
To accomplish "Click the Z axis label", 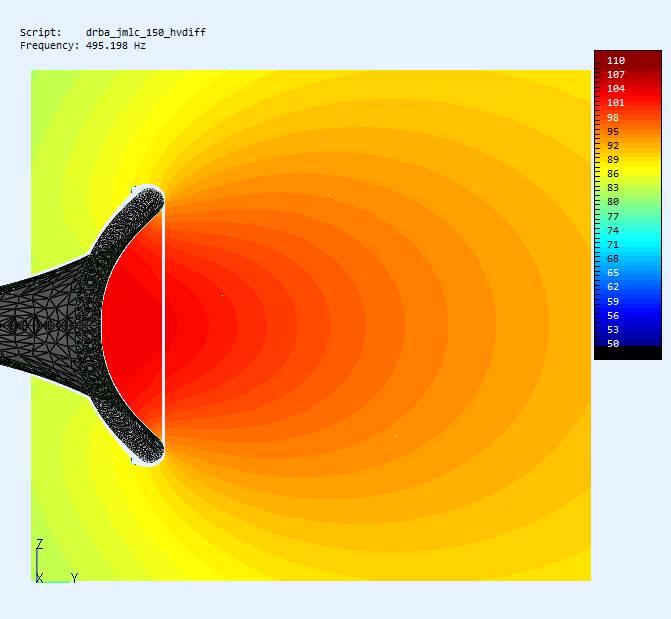I will click(40, 544).
